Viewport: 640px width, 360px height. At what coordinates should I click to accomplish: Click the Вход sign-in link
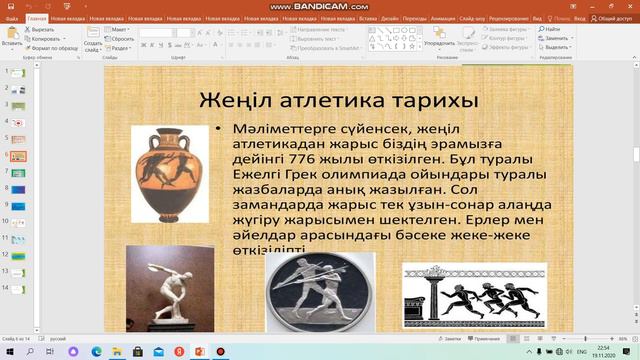(580, 18)
